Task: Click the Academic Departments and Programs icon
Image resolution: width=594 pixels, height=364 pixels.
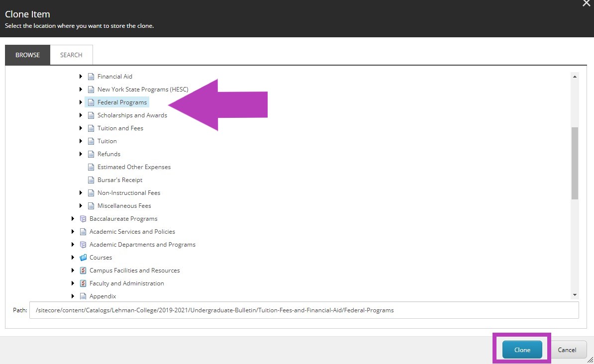Action: 83,244
